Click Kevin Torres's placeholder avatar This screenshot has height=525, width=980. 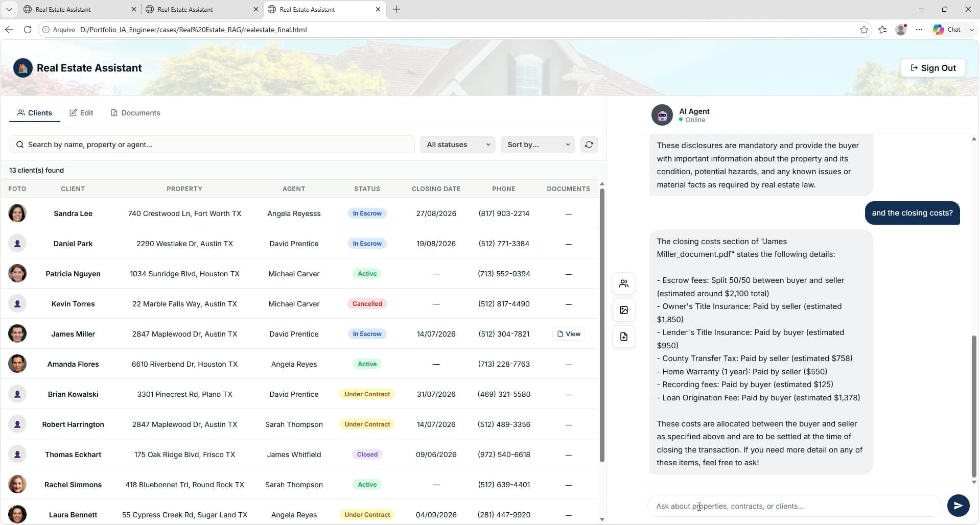[x=17, y=303]
